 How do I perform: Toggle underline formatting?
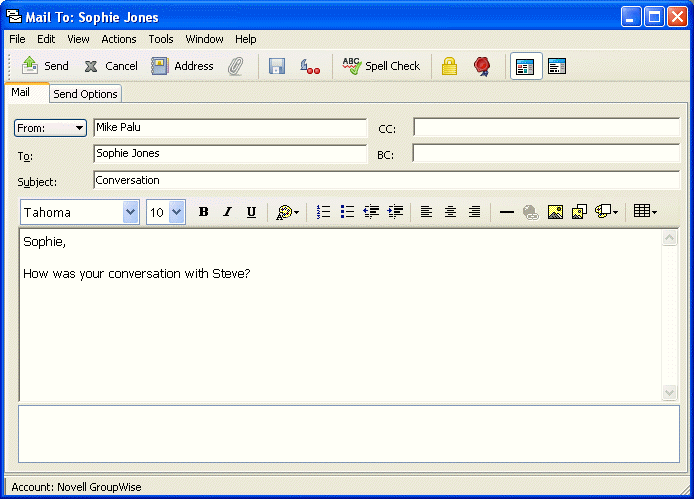click(251, 212)
